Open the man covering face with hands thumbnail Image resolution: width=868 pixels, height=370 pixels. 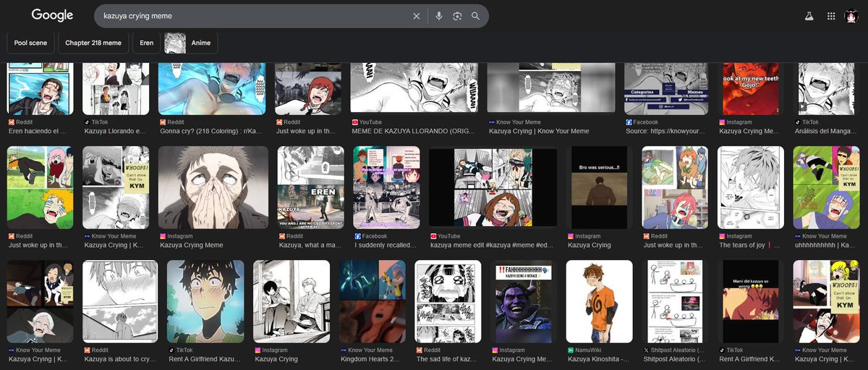tap(213, 188)
